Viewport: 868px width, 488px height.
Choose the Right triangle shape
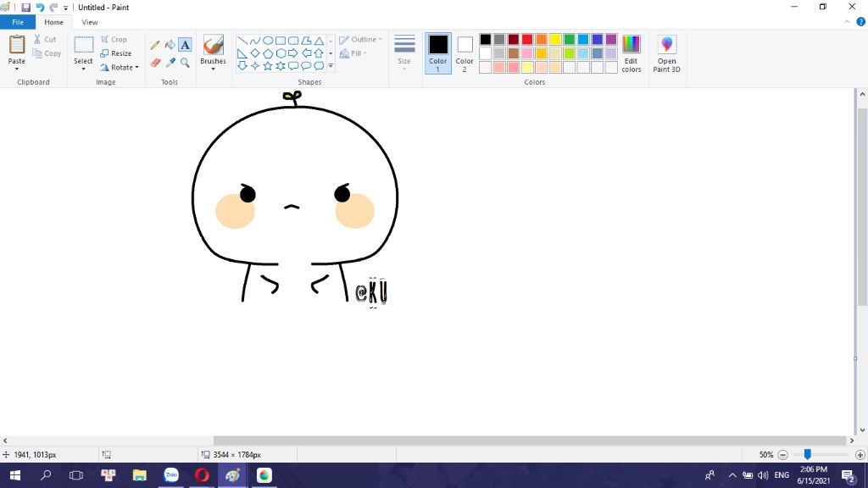pos(242,53)
